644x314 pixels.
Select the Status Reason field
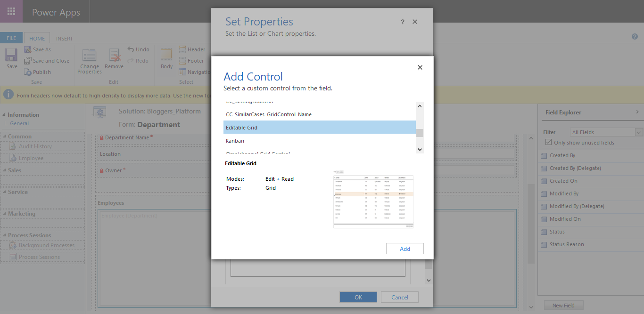point(590,244)
